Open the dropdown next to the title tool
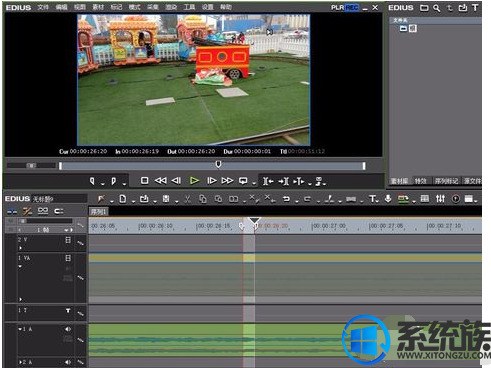The width and height of the screenshot is (491, 368). point(377,201)
